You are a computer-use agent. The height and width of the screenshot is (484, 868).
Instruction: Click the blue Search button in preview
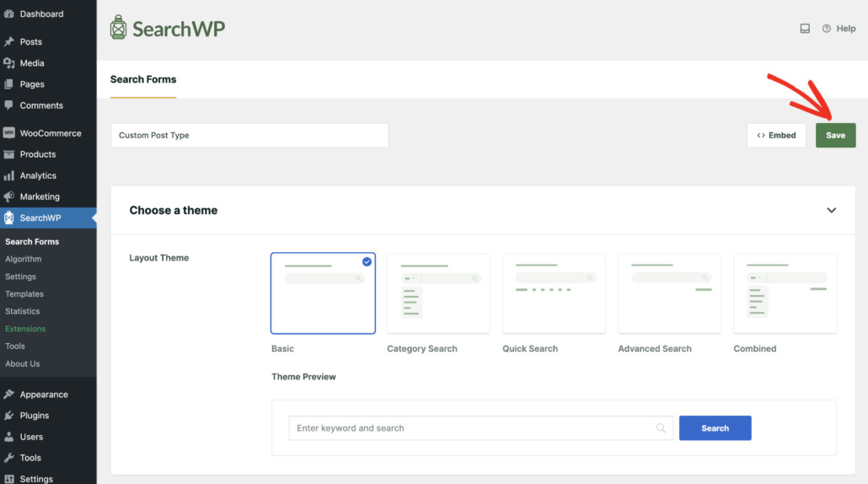(715, 428)
